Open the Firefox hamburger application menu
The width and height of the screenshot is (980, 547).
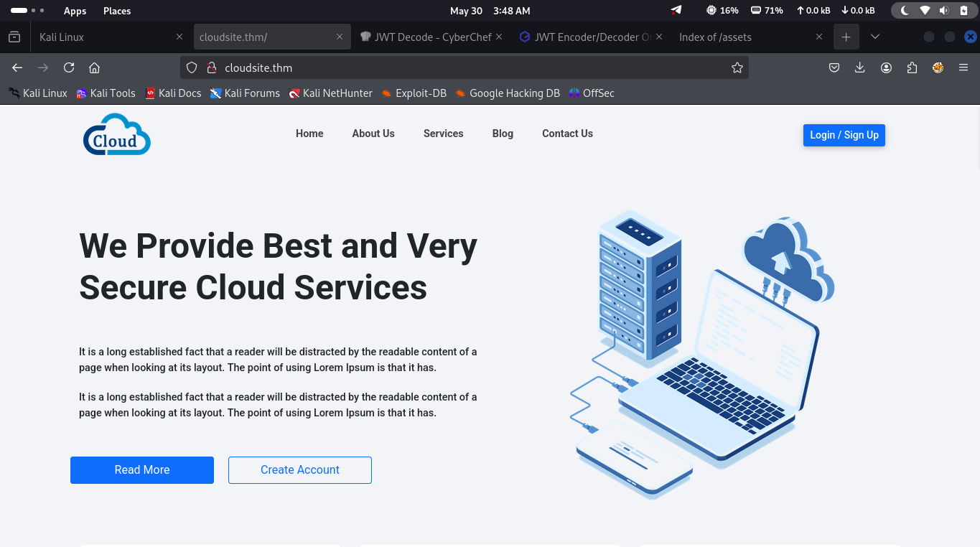point(963,67)
